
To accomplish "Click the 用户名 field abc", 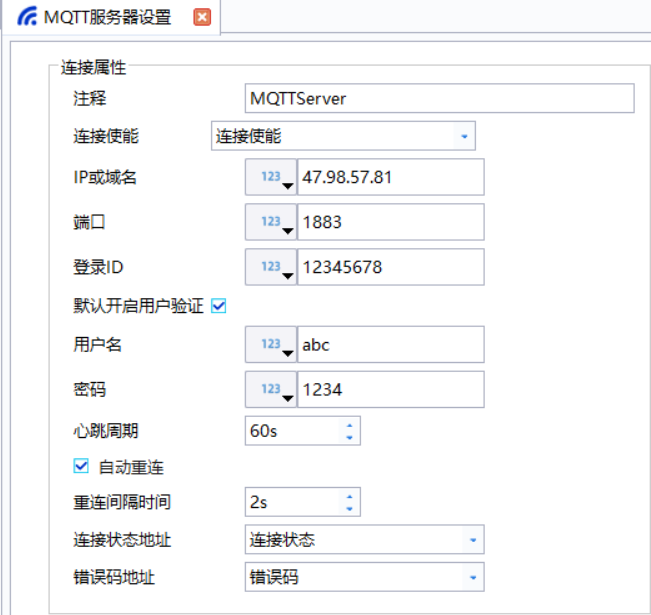I will coord(391,344).
